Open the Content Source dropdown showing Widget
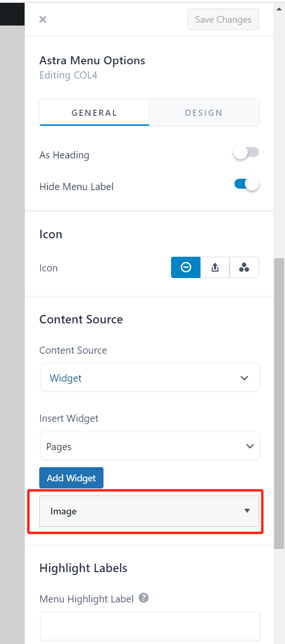The width and height of the screenshot is (285, 644). pos(149,377)
